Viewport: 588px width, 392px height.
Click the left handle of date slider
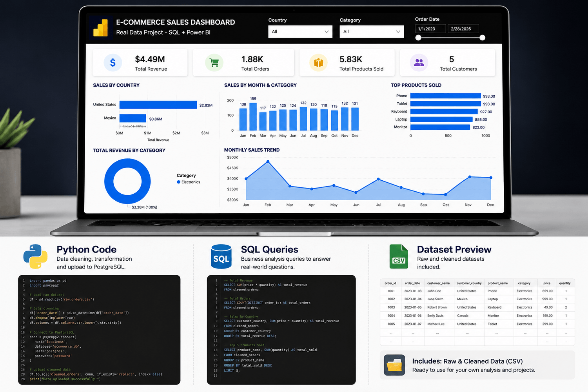click(x=418, y=38)
